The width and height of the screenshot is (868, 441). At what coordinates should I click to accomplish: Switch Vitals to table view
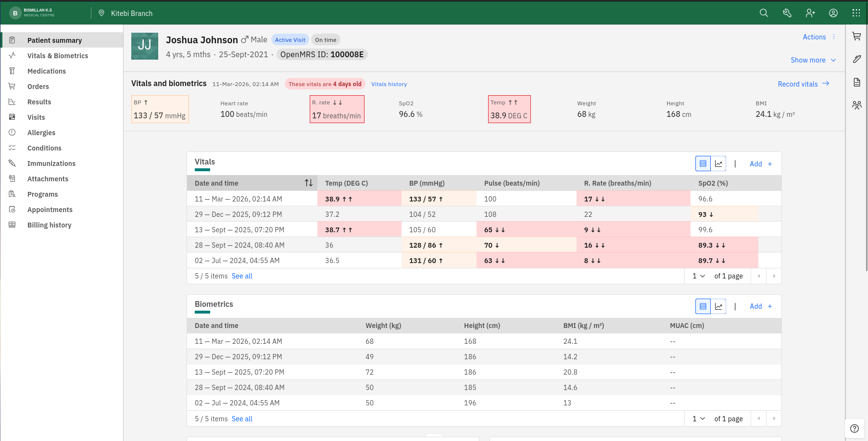point(703,164)
